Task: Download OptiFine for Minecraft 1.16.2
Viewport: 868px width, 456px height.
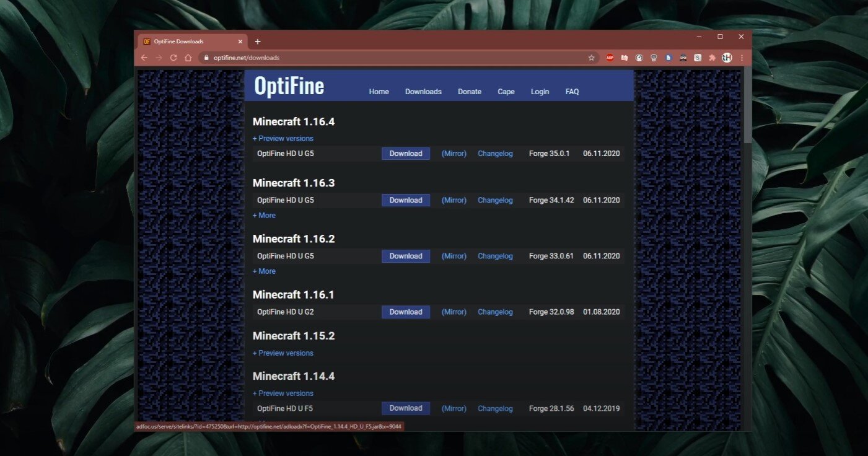Action: (406, 256)
